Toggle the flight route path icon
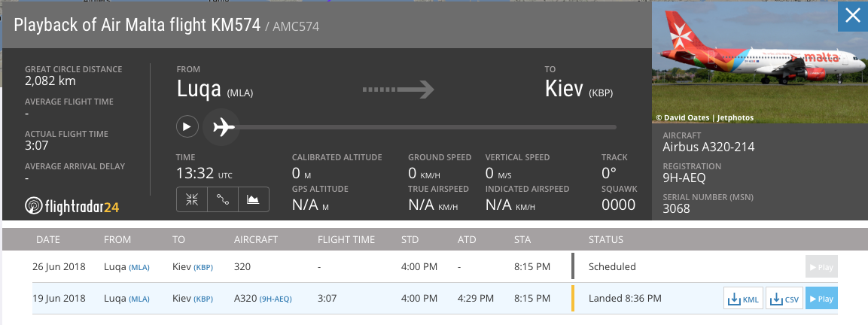The height and width of the screenshot is (325, 868). coord(223,199)
